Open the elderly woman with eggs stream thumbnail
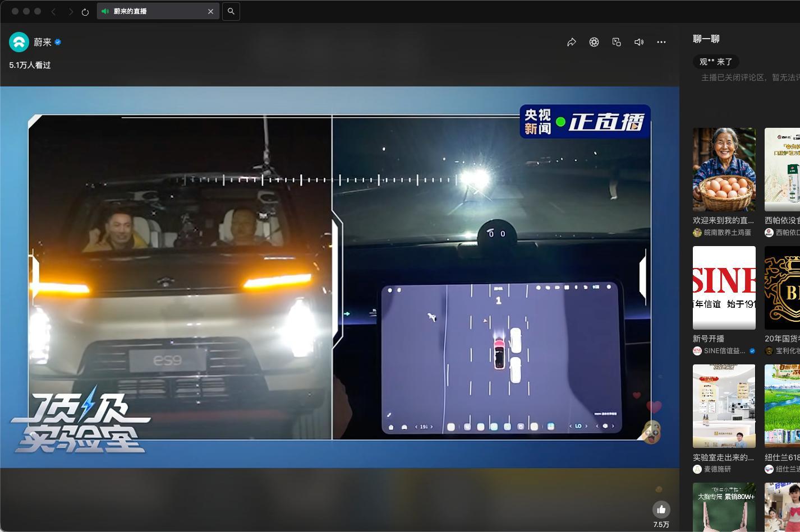This screenshot has width=800, height=532. click(724, 169)
